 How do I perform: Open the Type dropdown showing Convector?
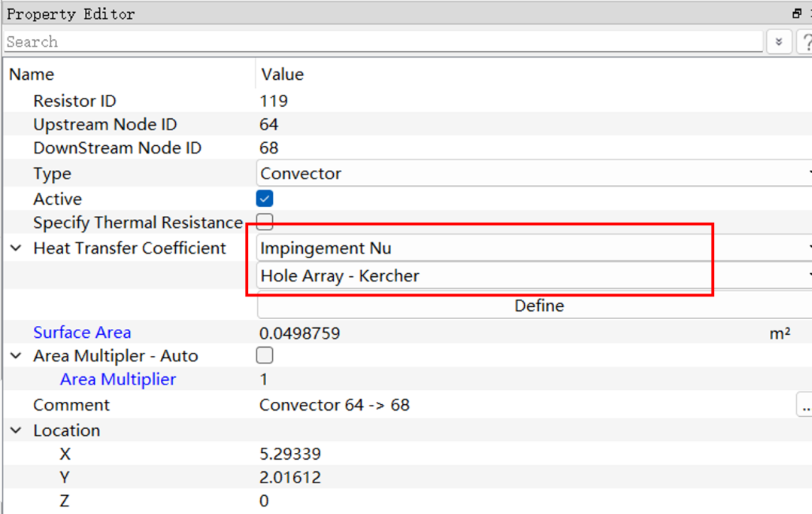(535, 173)
